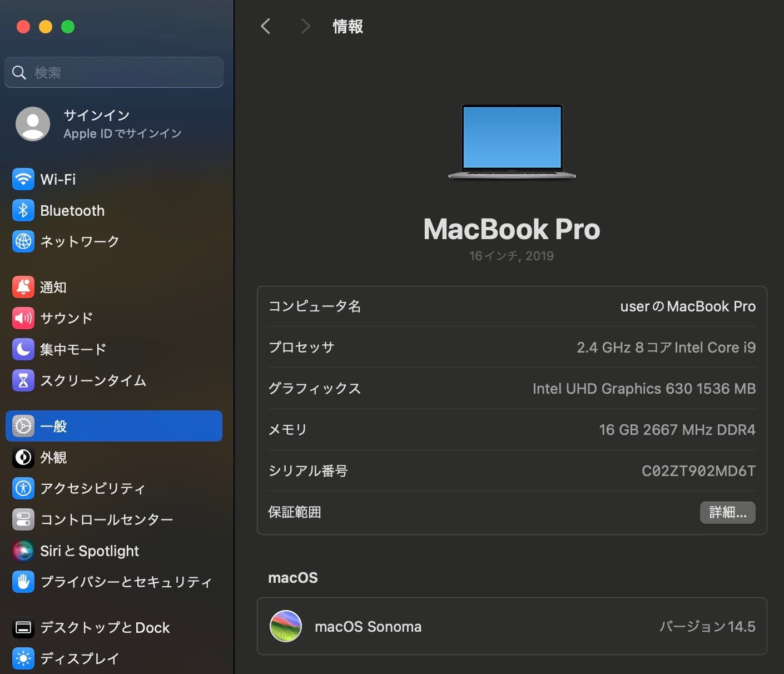This screenshot has height=674, width=784.
Task: Open 集中モード in the sidebar
Action: coord(114,349)
